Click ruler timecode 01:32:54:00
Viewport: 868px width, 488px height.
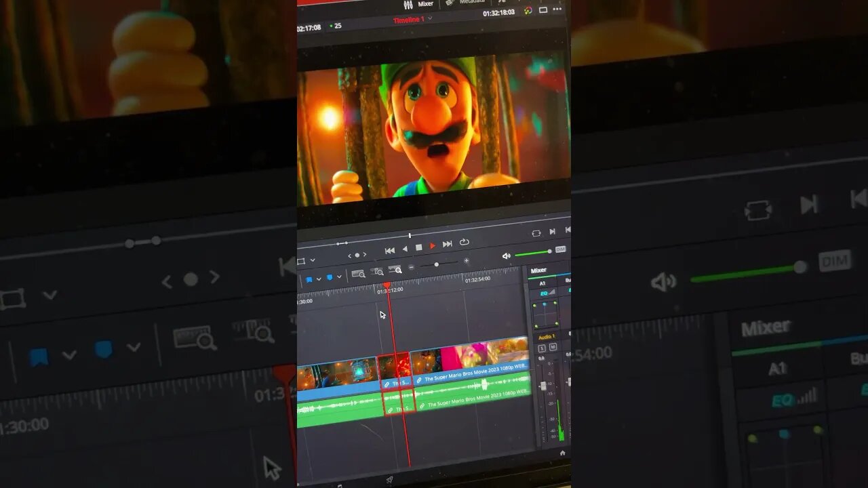click(x=477, y=279)
